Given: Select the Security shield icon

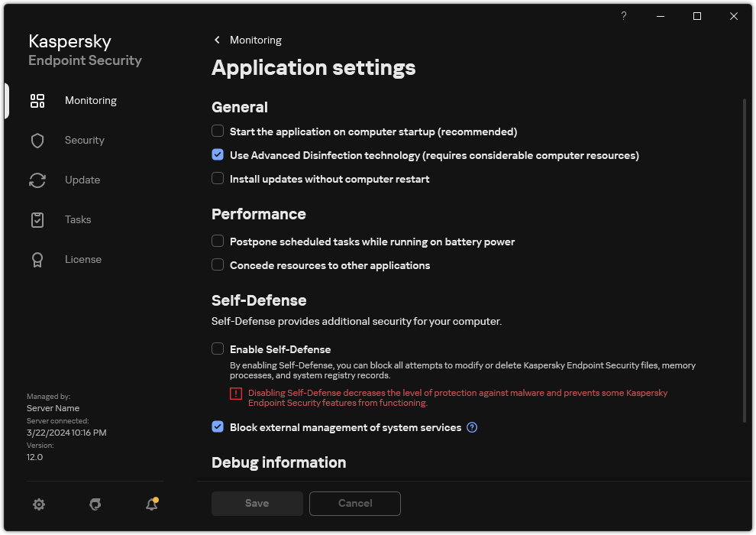Looking at the screenshot, I should [37, 140].
